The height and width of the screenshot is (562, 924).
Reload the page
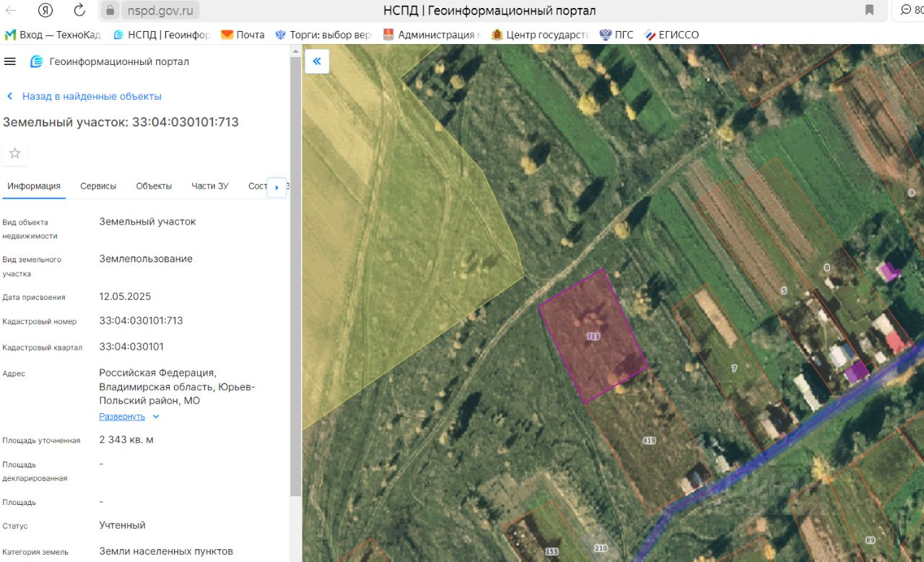(79, 10)
